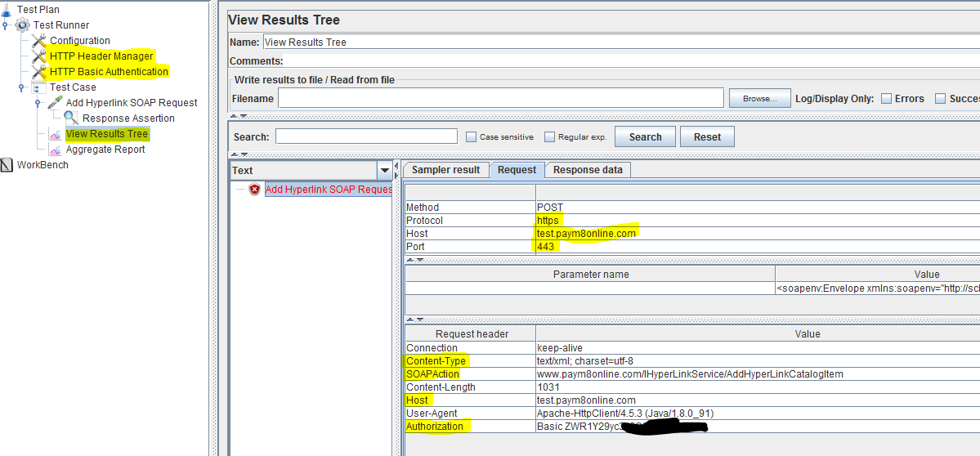Click the Browse... button
The width and height of the screenshot is (980, 456).
click(759, 98)
